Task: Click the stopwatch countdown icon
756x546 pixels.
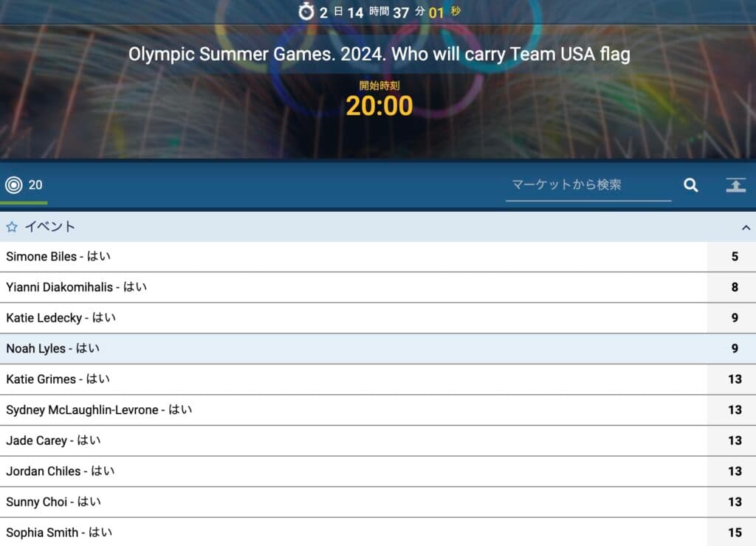Action: 306,12
